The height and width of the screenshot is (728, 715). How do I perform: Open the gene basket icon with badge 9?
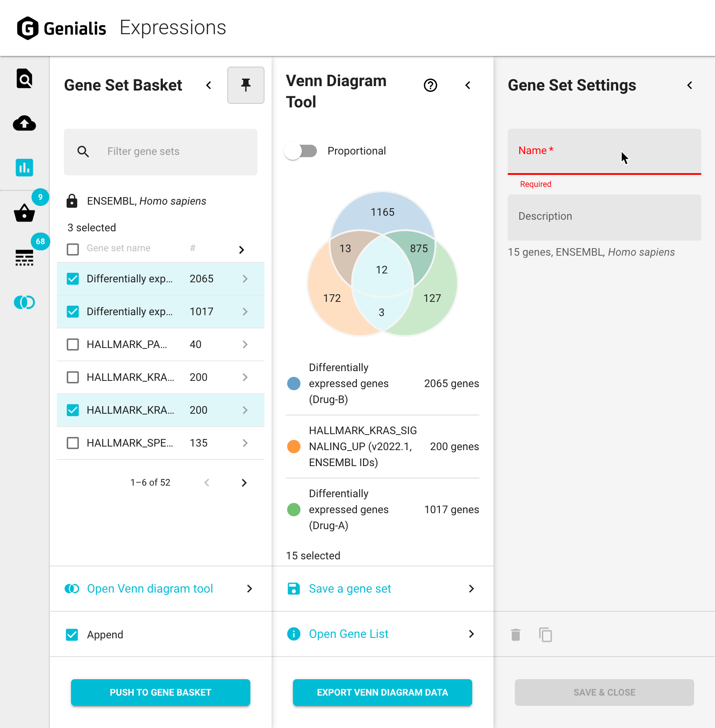(x=24, y=213)
